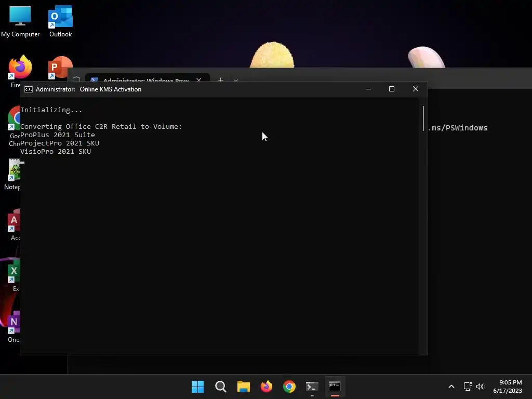The image size is (532, 399).
Task: Open the Terminal new-tab profile dropdown
Action: tap(236, 80)
